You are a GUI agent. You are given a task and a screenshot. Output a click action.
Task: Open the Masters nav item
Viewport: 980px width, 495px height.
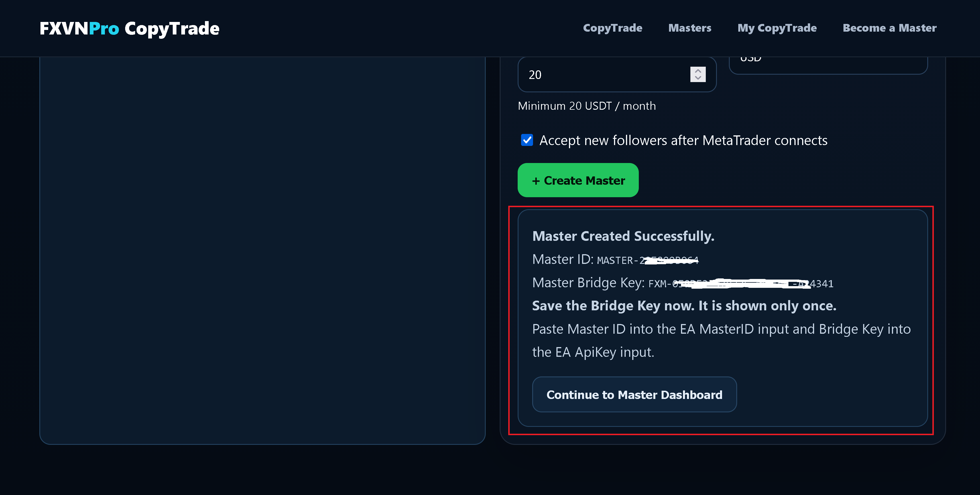click(x=690, y=28)
